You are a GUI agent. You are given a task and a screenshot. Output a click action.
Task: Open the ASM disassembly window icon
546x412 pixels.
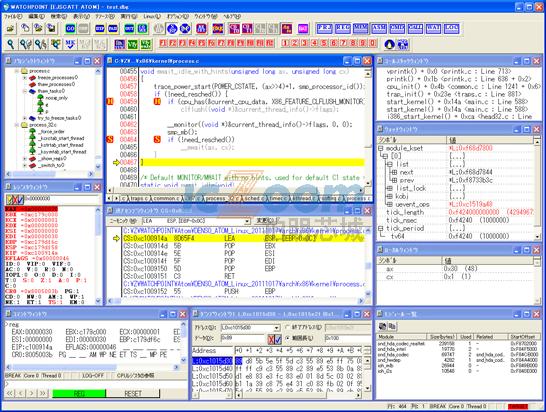tap(379, 28)
